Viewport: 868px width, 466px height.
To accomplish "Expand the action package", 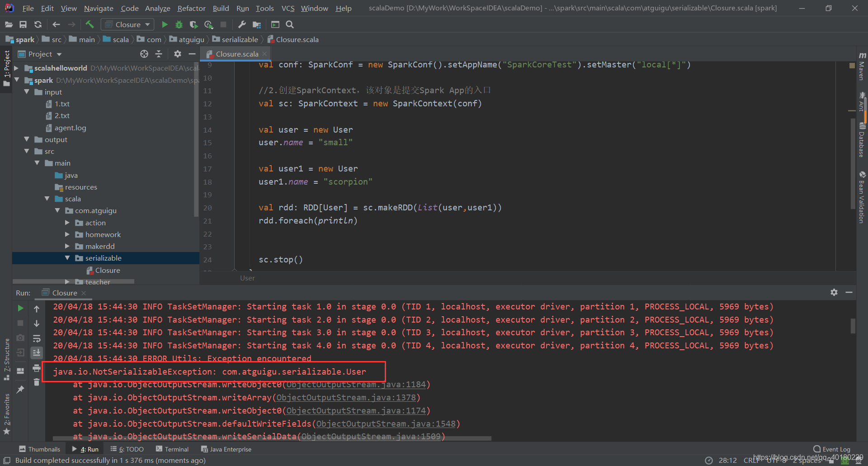I will point(67,223).
